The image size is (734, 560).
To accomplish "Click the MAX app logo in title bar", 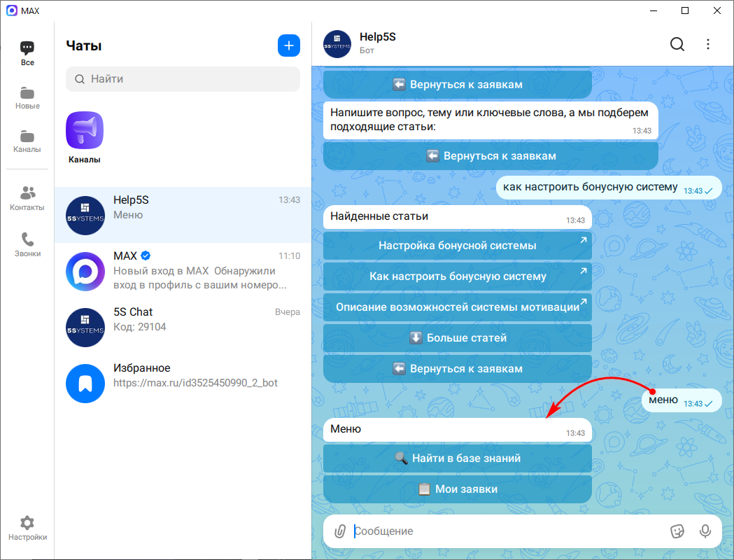I will coord(12,10).
